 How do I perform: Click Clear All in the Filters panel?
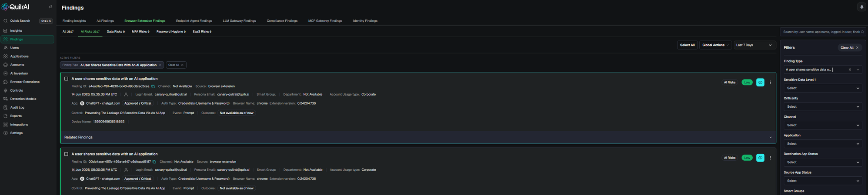(x=850, y=48)
